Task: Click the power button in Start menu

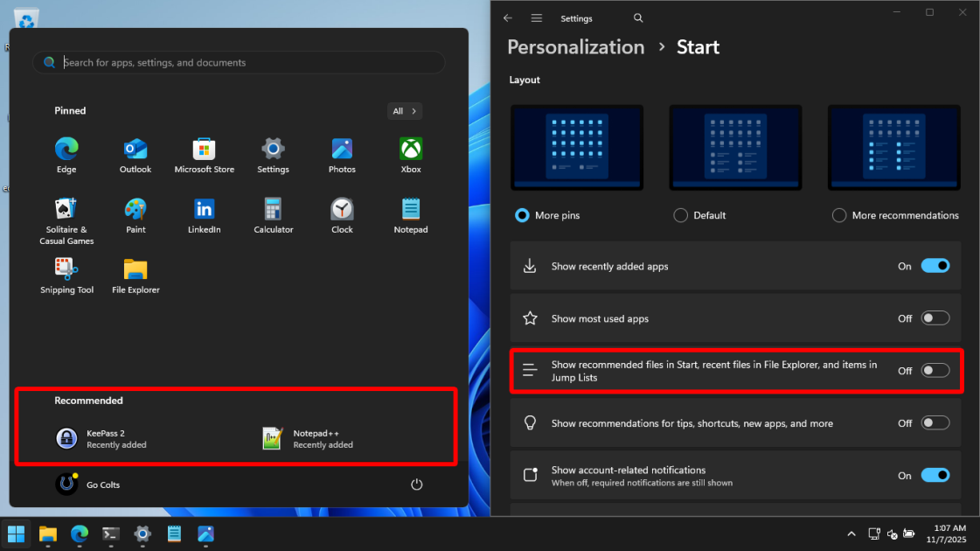Action: point(416,485)
